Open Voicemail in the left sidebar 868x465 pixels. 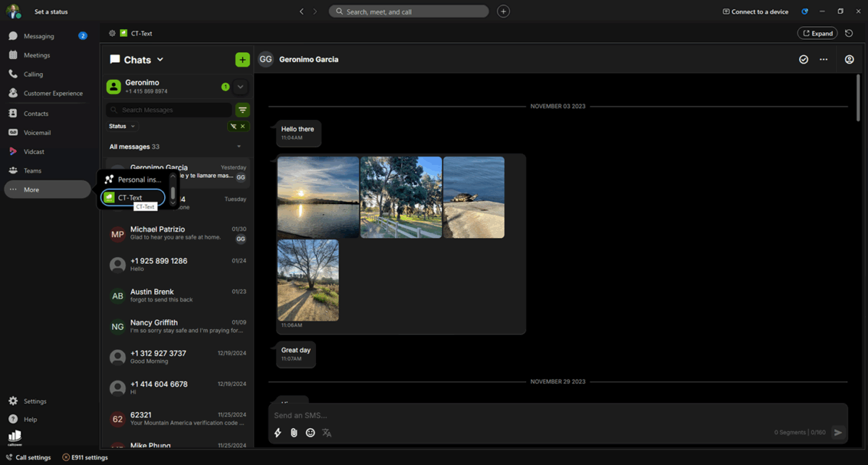point(37,133)
